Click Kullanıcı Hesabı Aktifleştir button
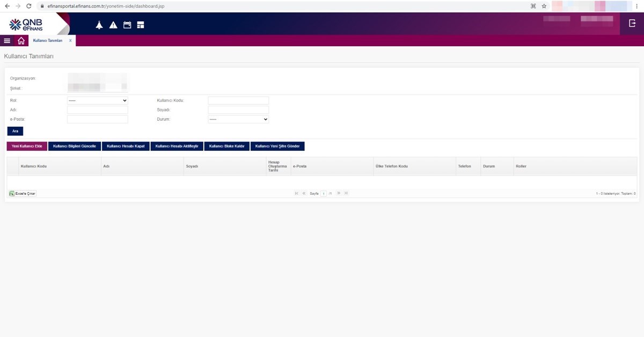 [x=177, y=146]
